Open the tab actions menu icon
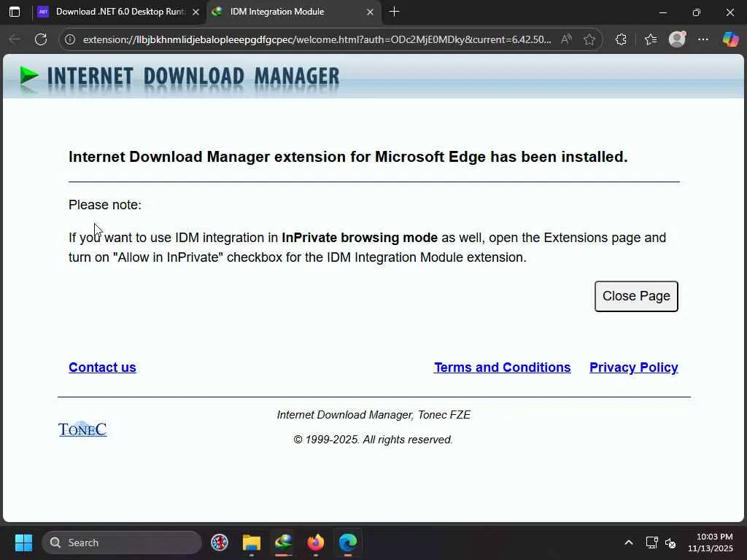This screenshot has width=747, height=560. click(15, 12)
